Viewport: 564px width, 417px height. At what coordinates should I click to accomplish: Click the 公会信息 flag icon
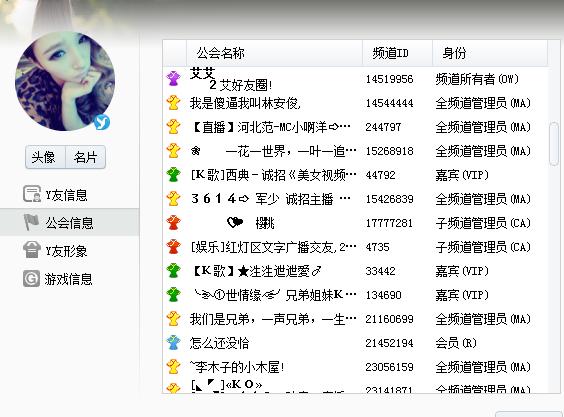pos(31,222)
